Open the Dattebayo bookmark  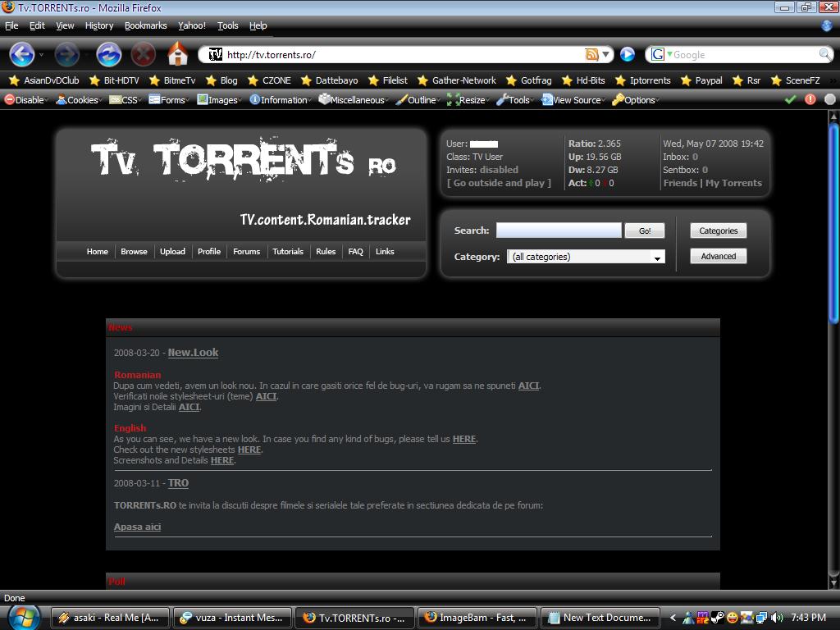tap(330, 80)
